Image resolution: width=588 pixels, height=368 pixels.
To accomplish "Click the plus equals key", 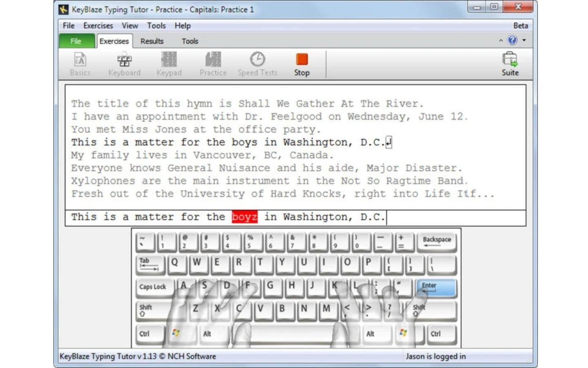I will [x=404, y=242].
